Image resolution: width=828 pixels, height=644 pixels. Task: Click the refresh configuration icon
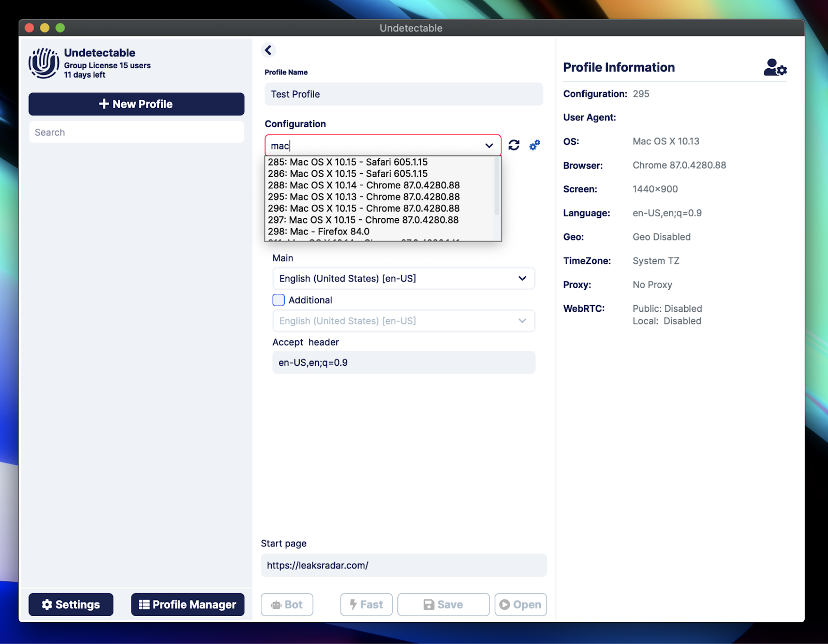(x=514, y=145)
